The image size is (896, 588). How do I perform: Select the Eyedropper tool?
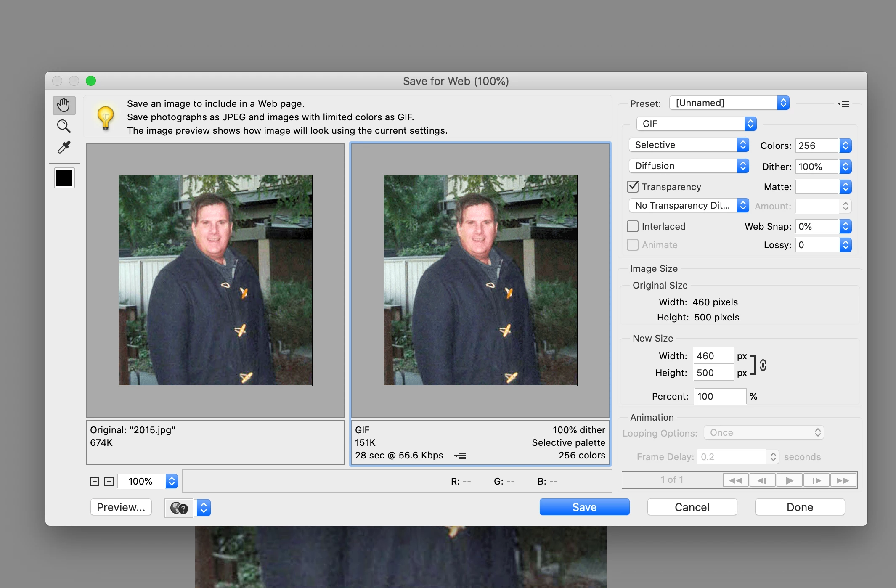(64, 147)
